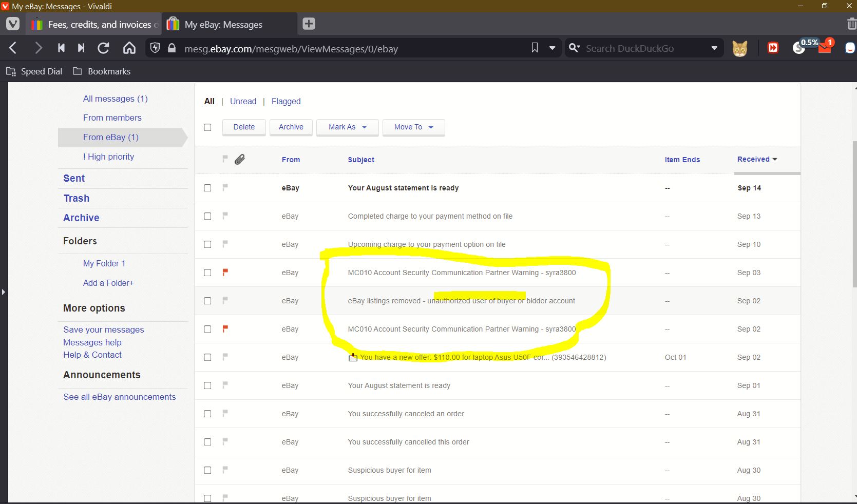Go to the Home page icon
The image size is (857, 504).
pyautogui.click(x=129, y=48)
